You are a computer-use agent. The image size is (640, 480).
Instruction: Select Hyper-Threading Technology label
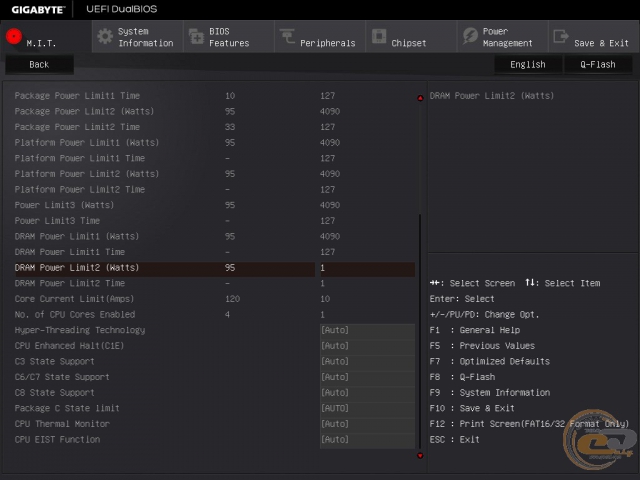coord(80,330)
